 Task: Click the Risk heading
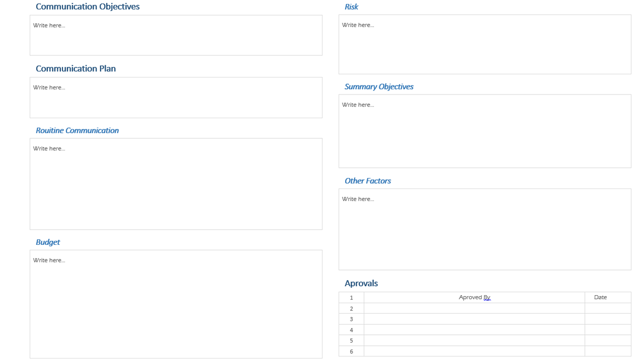point(351,7)
